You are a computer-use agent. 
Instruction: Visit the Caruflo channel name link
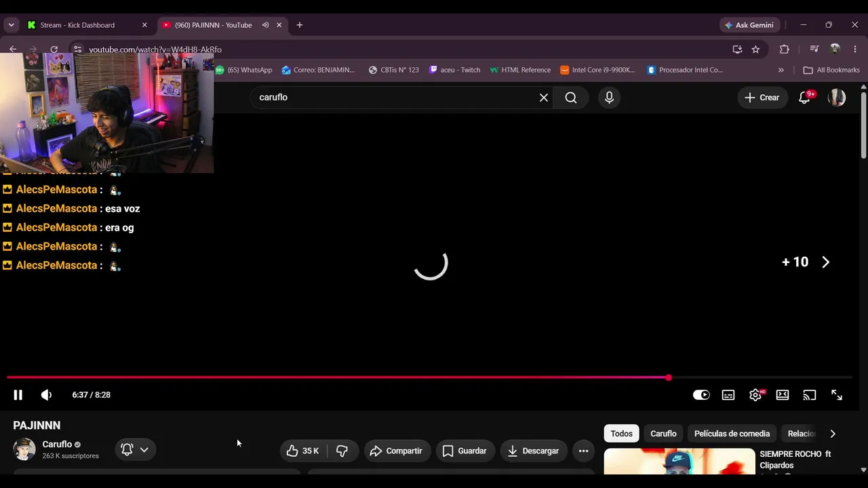[57, 445]
